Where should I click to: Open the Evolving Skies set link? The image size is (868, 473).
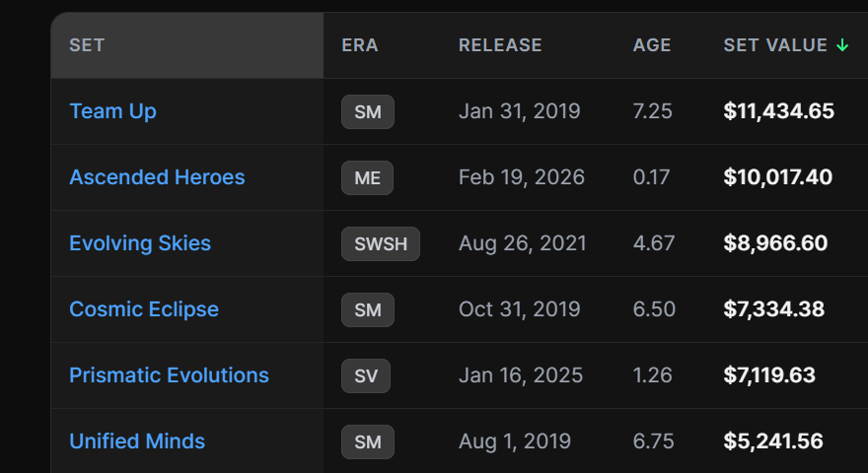140,243
